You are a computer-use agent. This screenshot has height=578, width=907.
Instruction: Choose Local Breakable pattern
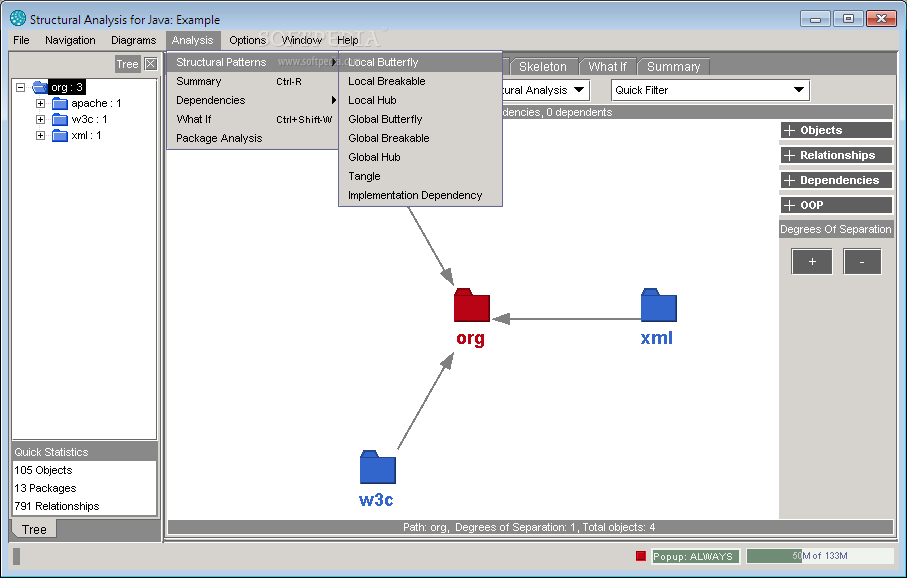[421, 82]
